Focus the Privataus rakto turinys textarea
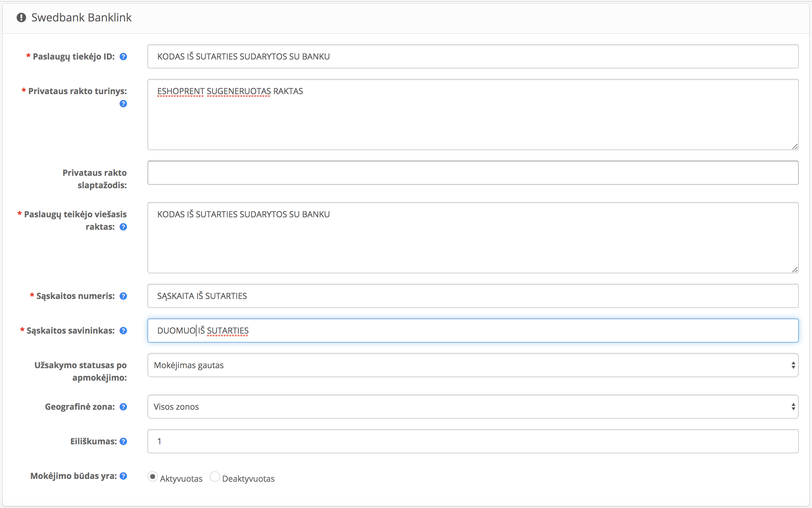 click(x=473, y=115)
